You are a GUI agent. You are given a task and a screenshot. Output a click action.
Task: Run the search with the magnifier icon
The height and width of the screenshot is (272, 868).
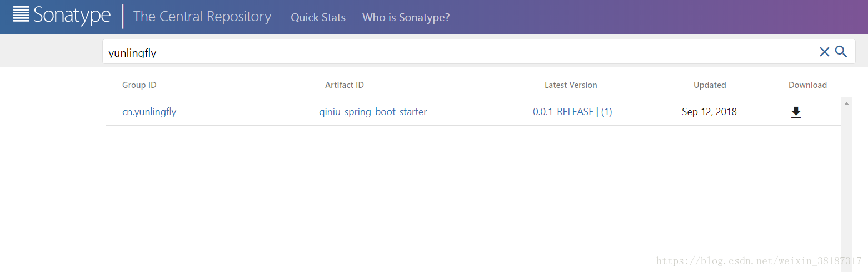[841, 52]
